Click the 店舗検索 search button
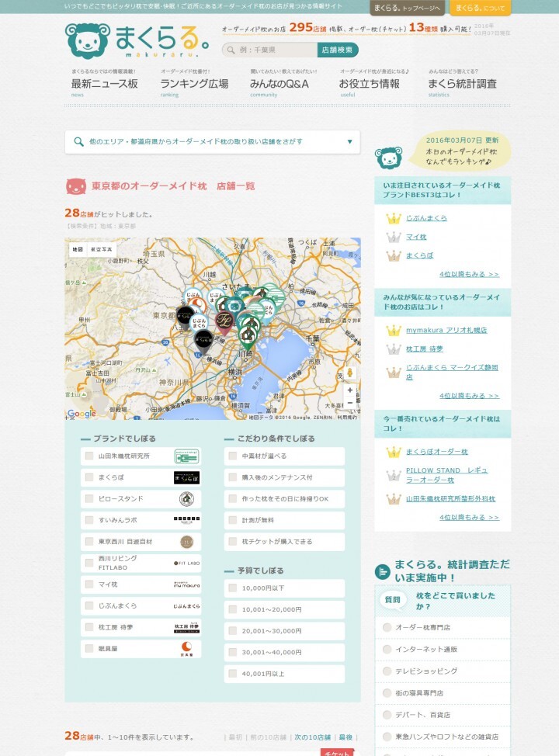Screen dimensions: 559x756 click(338, 50)
